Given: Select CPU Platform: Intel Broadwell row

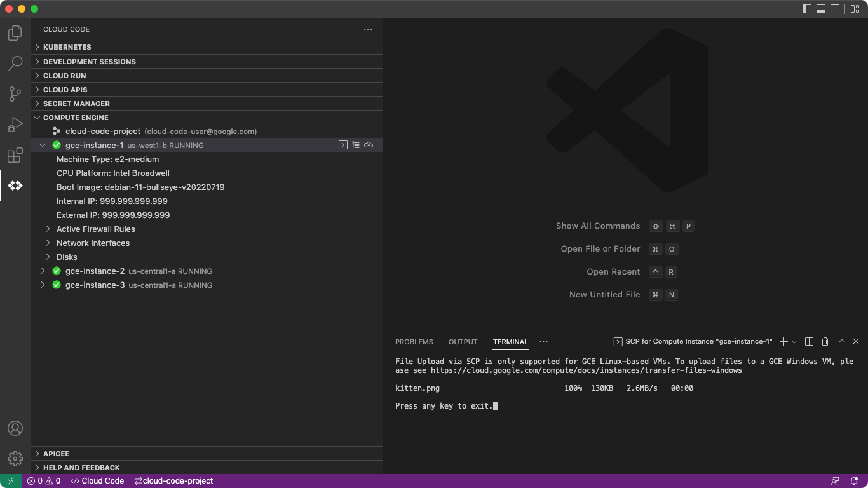Looking at the screenshot, I should [x=207, y=173].
